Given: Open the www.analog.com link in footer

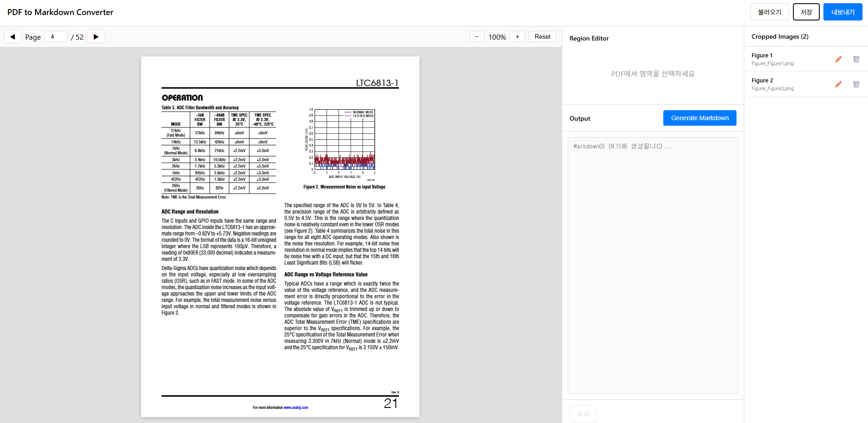Looking at the screenshot, I should pyautogui.click(x=296, y=408).
